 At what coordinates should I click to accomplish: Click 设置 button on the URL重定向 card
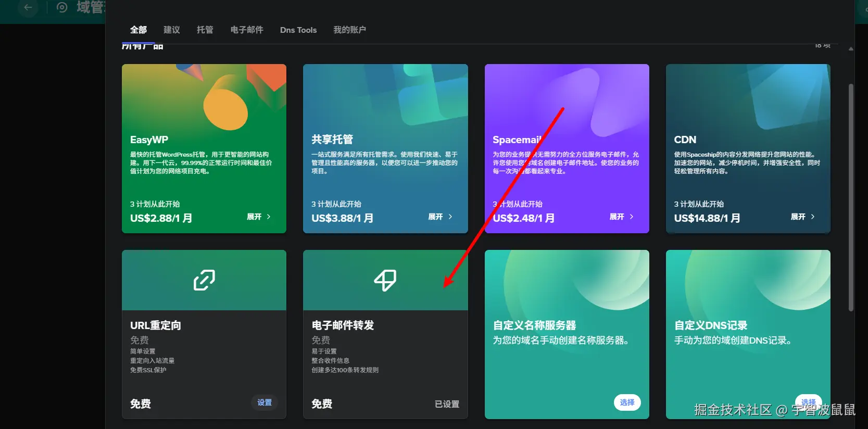pos(265,402)
